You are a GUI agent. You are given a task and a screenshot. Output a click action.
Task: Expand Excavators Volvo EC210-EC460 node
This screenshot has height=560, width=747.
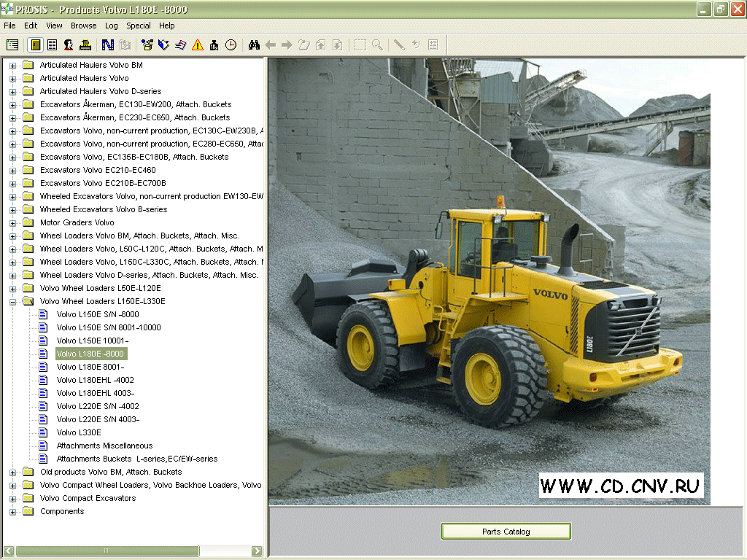point(13,171)
